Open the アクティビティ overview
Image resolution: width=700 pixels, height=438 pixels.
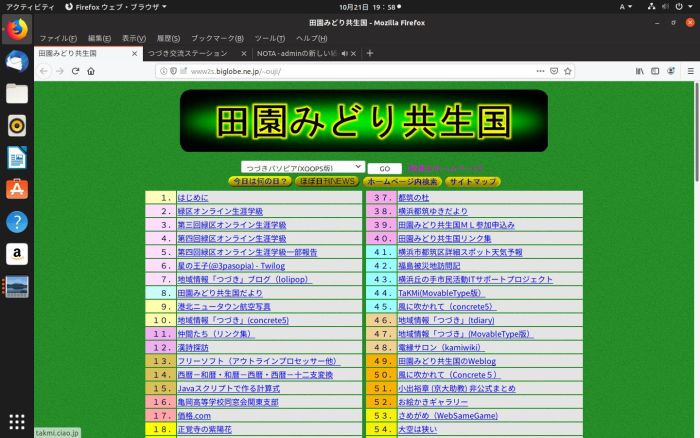(29, 6)
